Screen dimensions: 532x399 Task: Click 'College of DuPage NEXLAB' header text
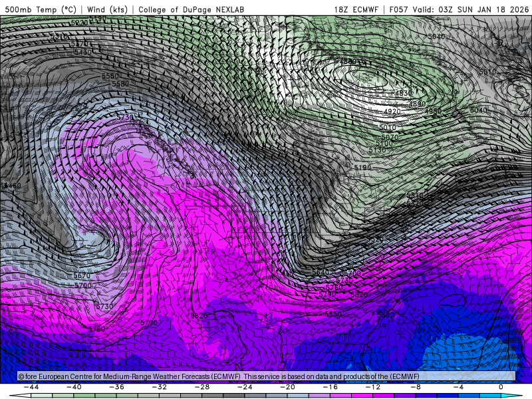point(191,9)
